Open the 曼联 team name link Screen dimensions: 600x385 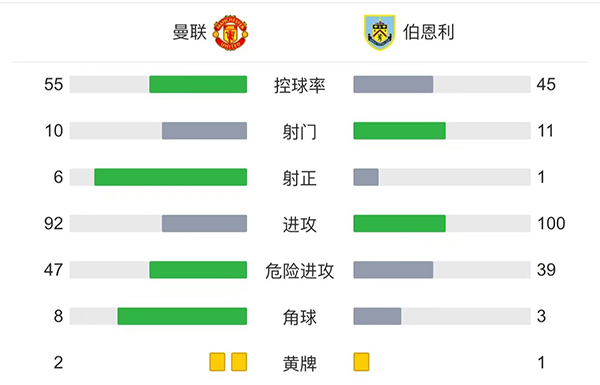tap(190, 32)
